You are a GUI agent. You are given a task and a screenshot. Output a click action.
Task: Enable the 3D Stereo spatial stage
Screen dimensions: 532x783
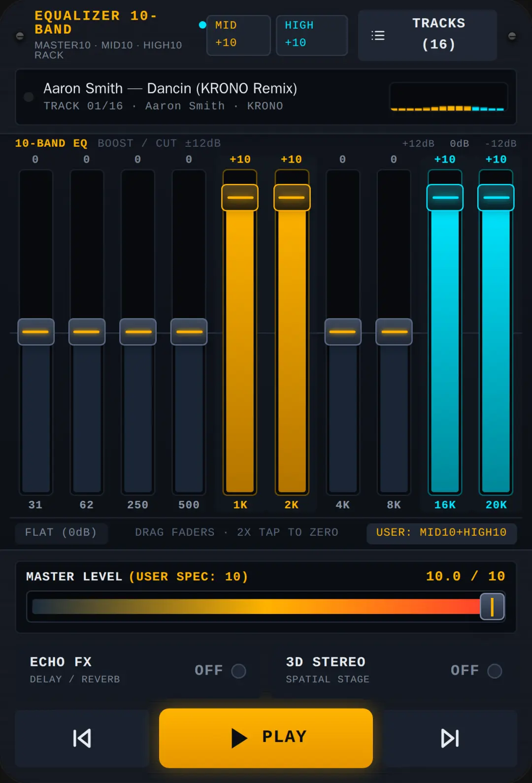point(495,671)
